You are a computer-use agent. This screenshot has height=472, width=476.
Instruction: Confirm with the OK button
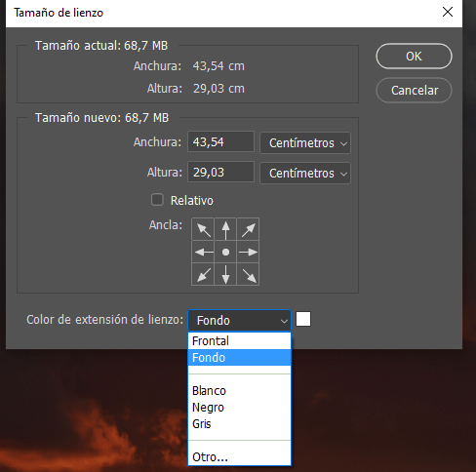[x=414, y=57]
